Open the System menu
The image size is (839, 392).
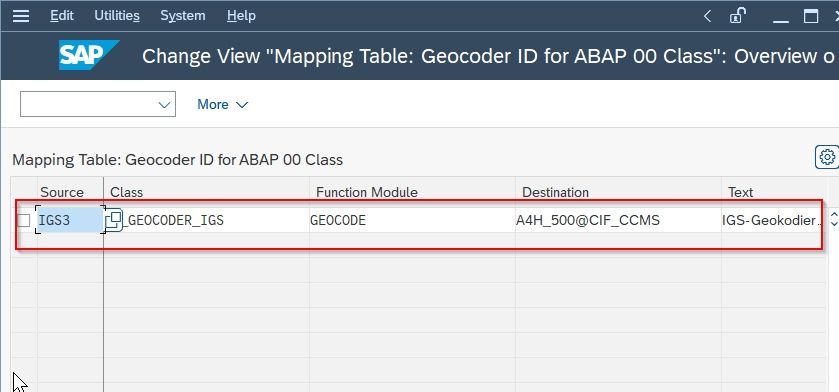(183, 16)
